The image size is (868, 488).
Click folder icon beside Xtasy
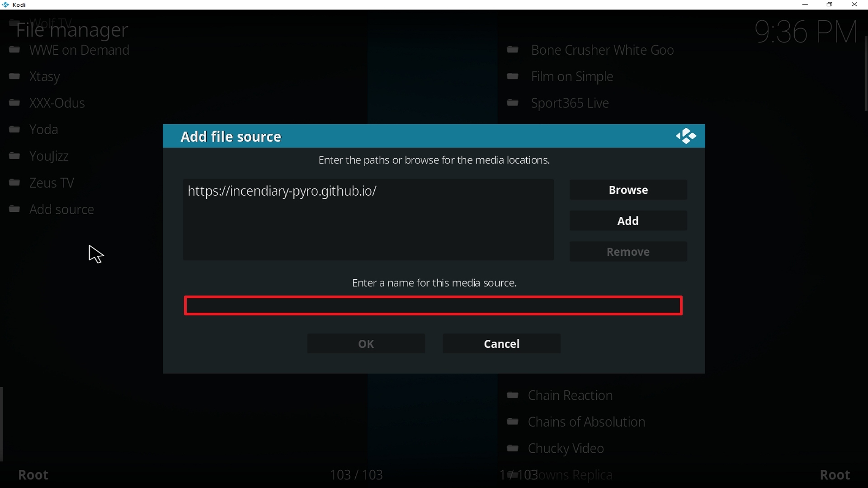15,77
